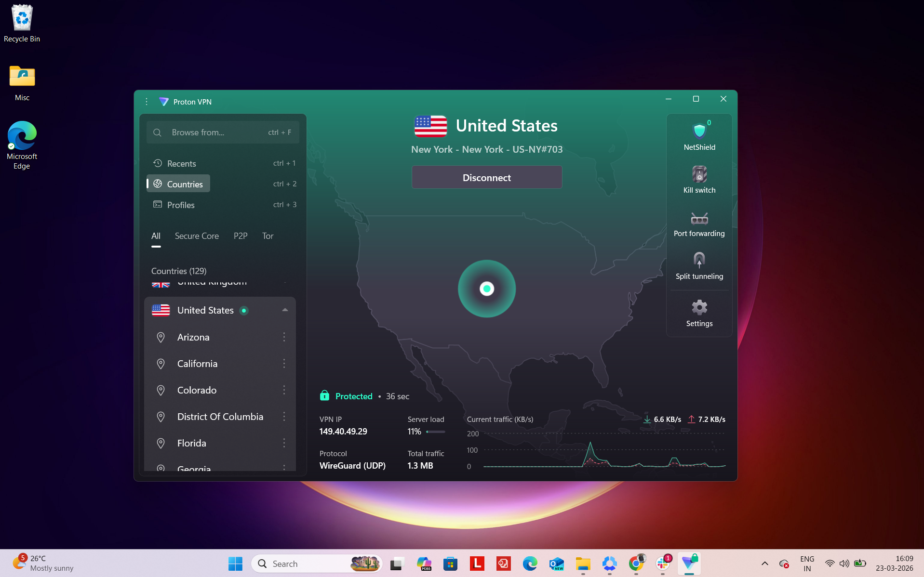Click Florida location pin icon
The height and width of the screenshot is (577, 924).
[x=161, y=443]
